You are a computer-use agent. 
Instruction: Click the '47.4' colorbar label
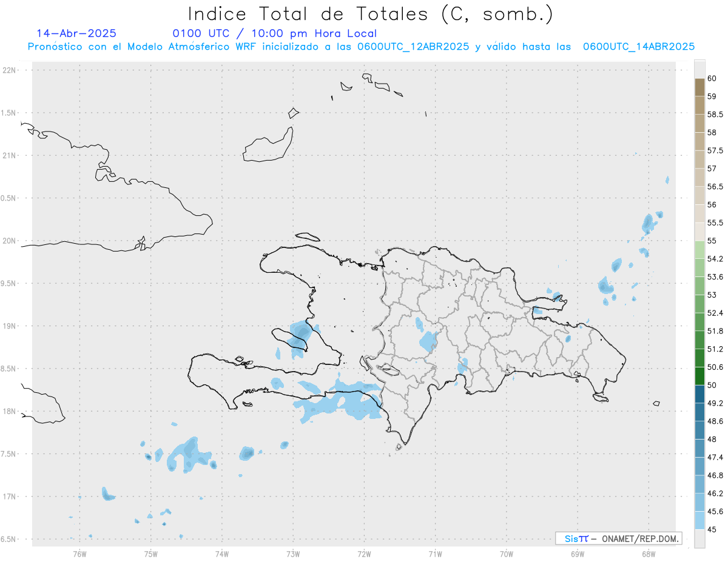tap(715, 457)
